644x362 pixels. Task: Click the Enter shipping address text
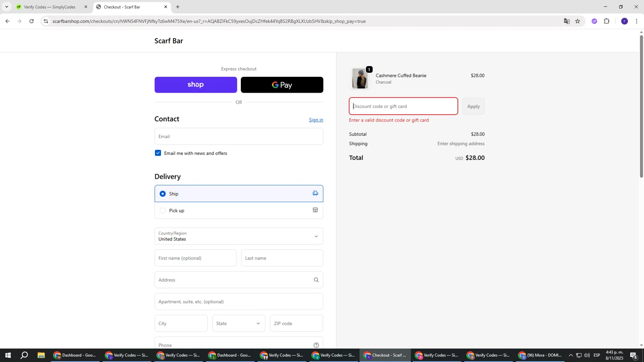pyautogui.click(x=461, y=144)
